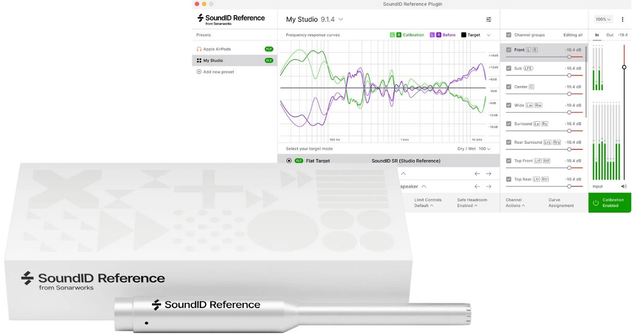Click the plus icon for Add new preset
Image resolution: width=644 pixels, height=335 pixels.
click(199, 72)
